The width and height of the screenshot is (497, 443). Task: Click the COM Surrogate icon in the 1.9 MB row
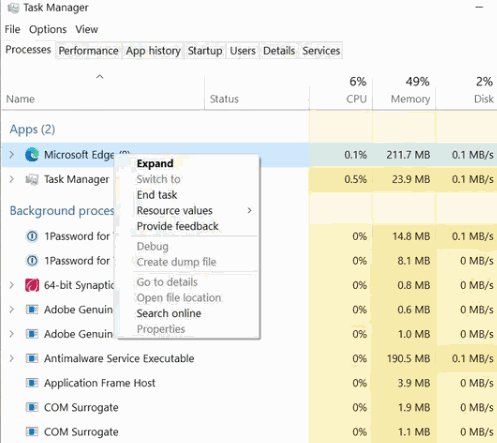tap(32, 407)
